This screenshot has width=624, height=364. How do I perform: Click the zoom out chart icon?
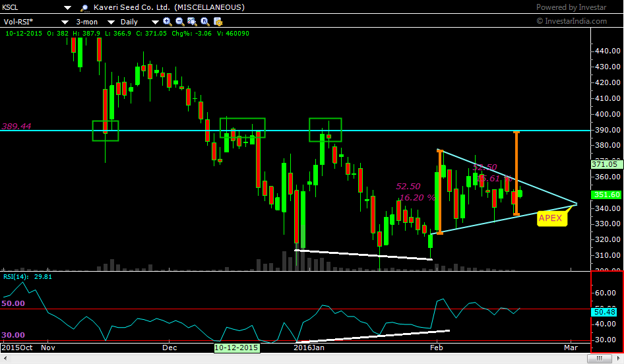click(180, 22)
